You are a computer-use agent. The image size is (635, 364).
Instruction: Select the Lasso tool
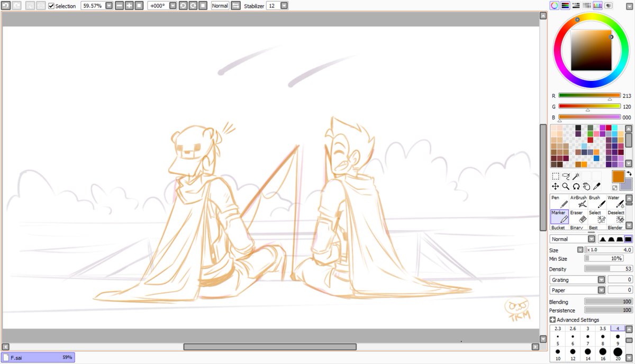click(566, 176)
